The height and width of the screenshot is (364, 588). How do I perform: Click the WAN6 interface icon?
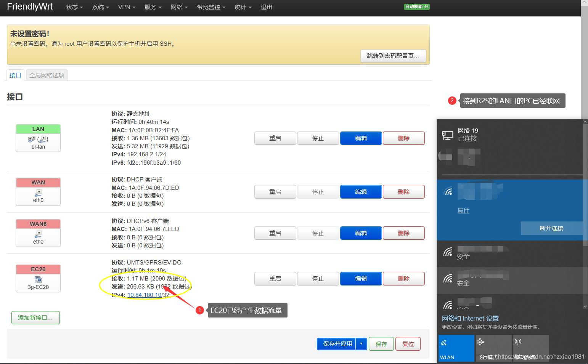point(38,234)
